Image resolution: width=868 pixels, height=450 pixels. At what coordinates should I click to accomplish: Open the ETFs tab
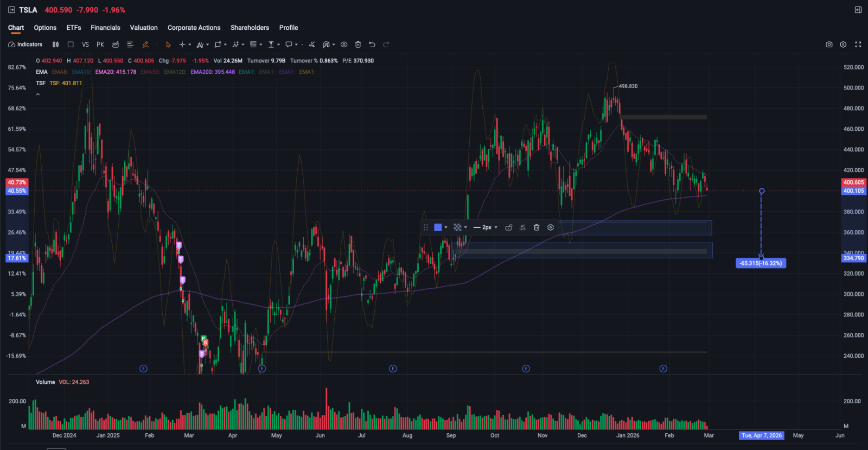(x=74, y=28)
